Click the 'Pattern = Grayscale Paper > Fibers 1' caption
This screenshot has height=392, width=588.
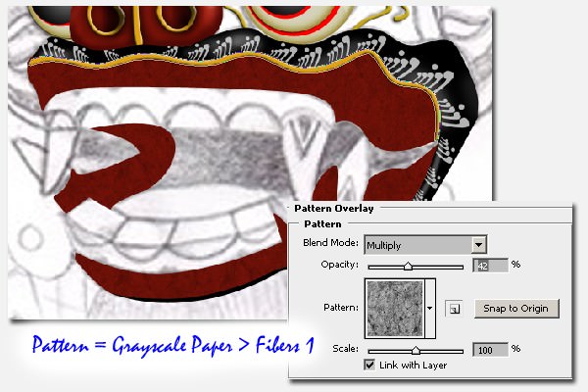(x=172, y=345)
